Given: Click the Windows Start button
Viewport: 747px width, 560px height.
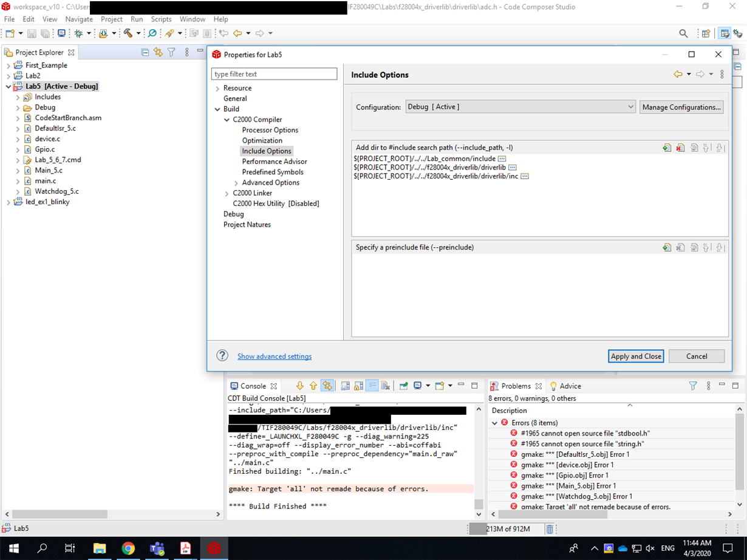Looking at the screenshot, I should pos(13,548).
